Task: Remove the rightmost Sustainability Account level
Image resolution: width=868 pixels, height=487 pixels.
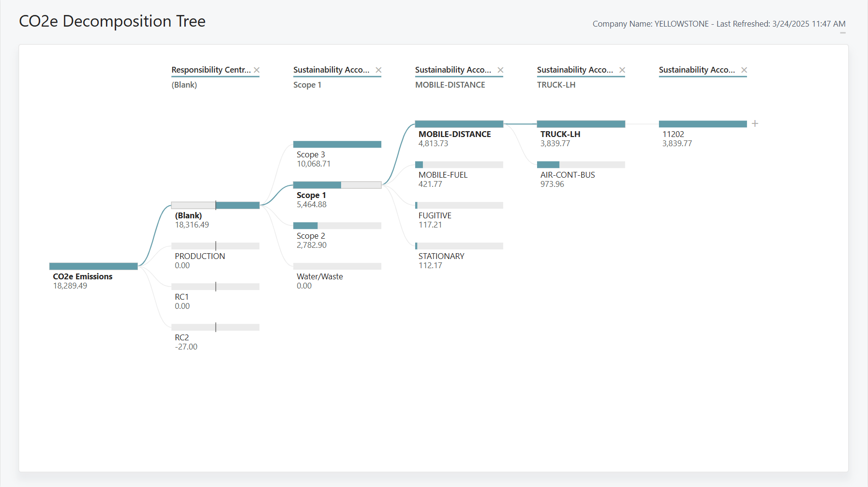Action: [x=744, y=70]
